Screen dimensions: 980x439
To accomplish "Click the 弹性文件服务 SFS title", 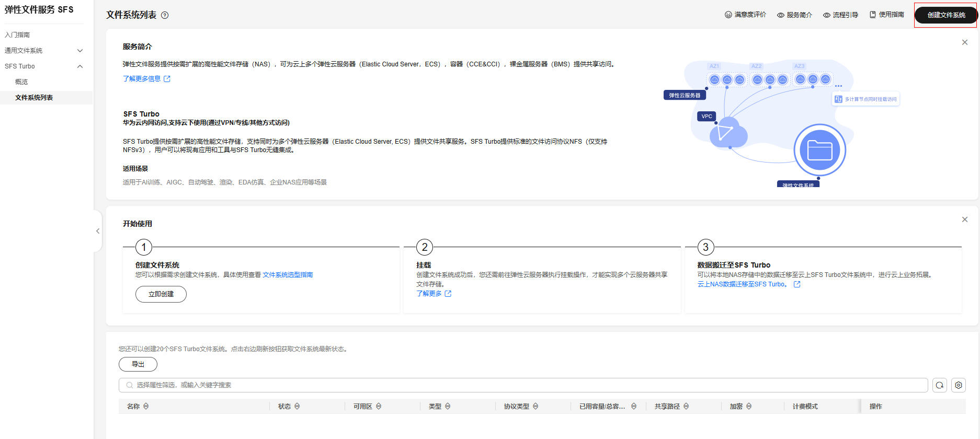I will [x=39, y=10].
